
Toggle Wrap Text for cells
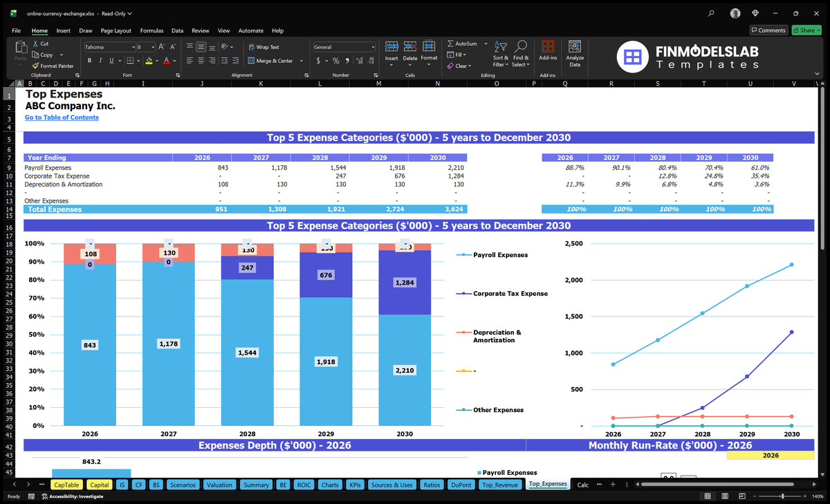tap(264, 47)
